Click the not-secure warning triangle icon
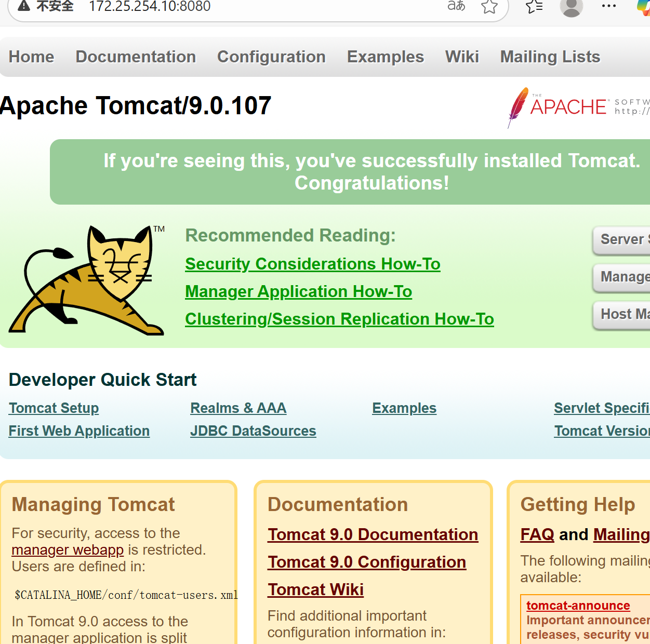Image resolution: width=650 pixels, height=644 pixels. 24,6
